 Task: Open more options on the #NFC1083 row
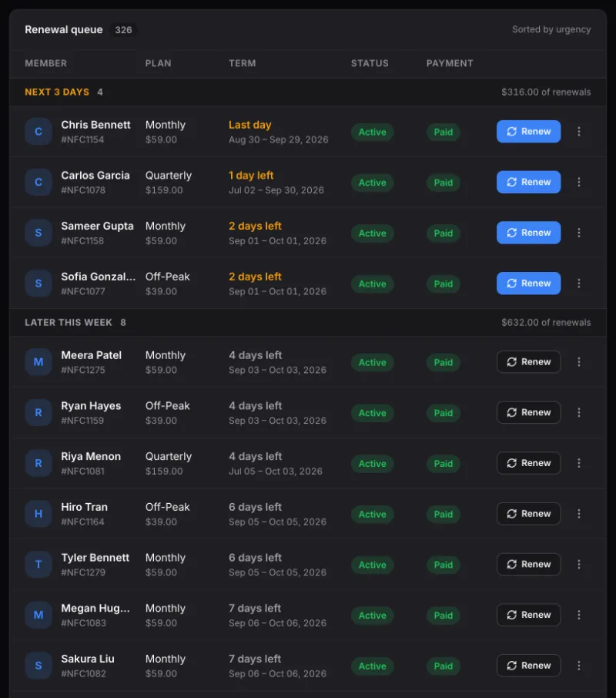click(578, 615)
